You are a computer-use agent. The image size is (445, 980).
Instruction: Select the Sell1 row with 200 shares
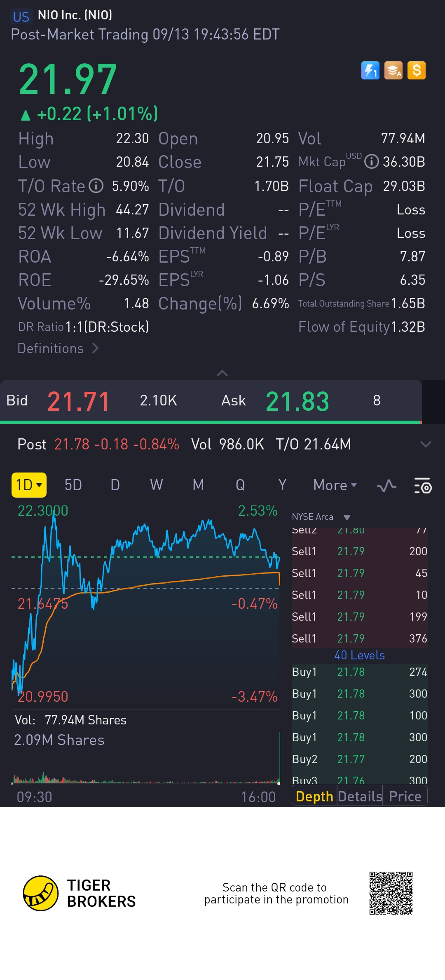[359, 551]
